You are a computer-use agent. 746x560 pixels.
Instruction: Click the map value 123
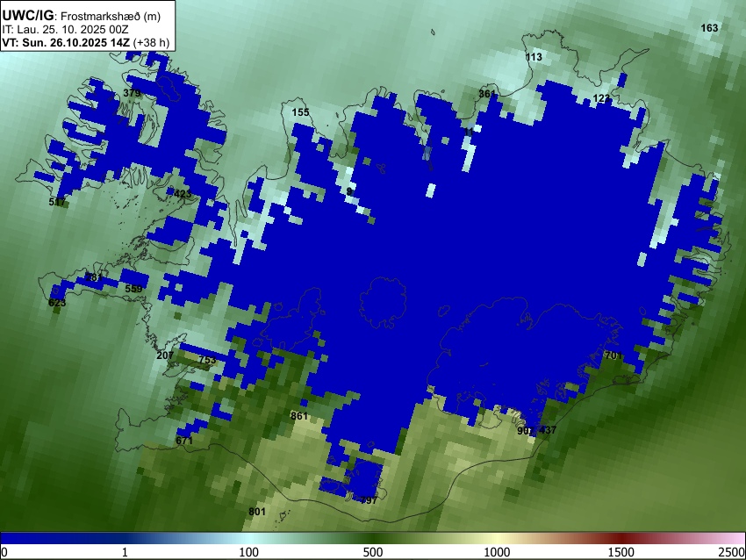pos(601,98)
